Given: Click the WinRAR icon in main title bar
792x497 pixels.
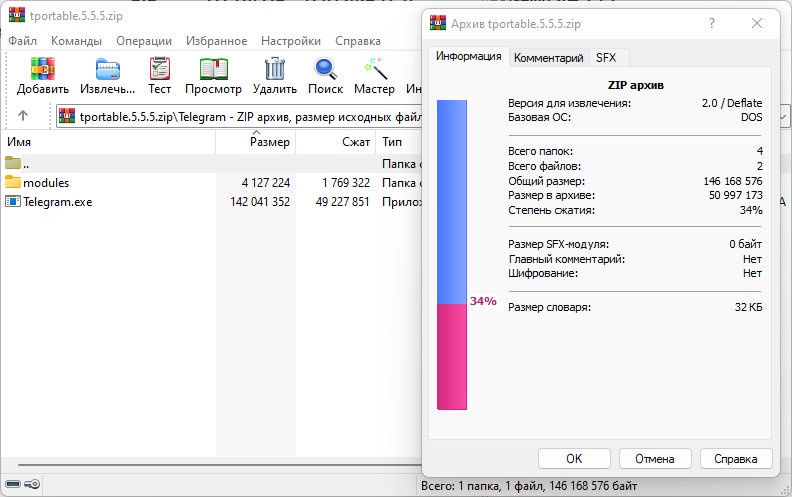Looking at the screenshot, I should pos(17,15).
